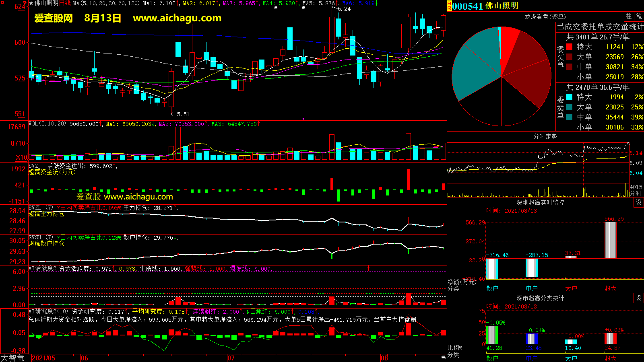Screen dimensions: 644x362
Task: Click the magenta arrow marker below price chart
Action: tap(303, 119)
